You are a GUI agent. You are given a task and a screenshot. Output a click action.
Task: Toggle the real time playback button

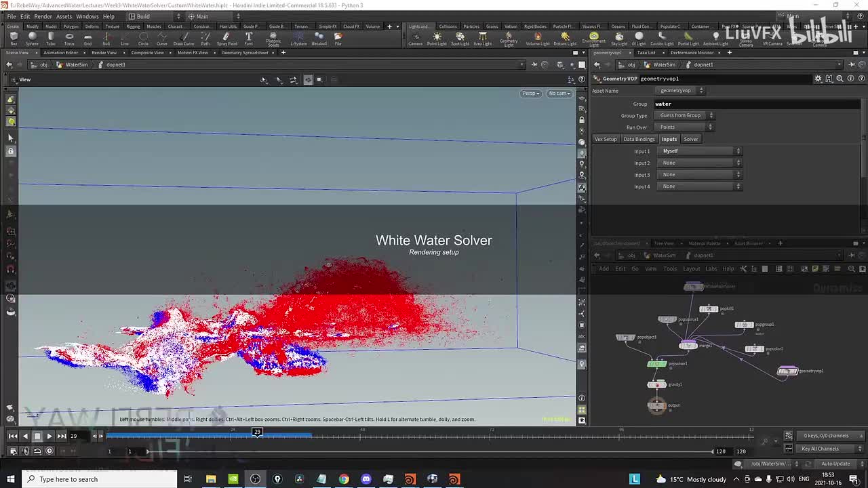click(49, 451)
